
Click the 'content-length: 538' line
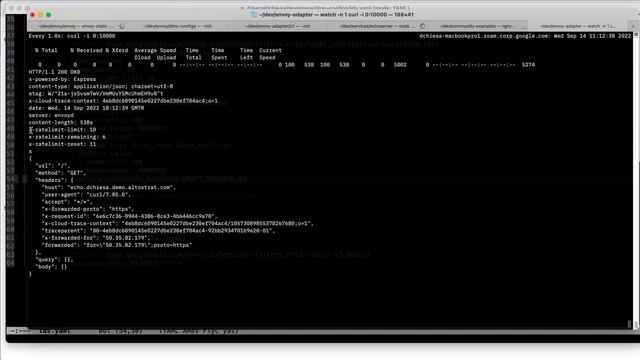tap(60, 122)
